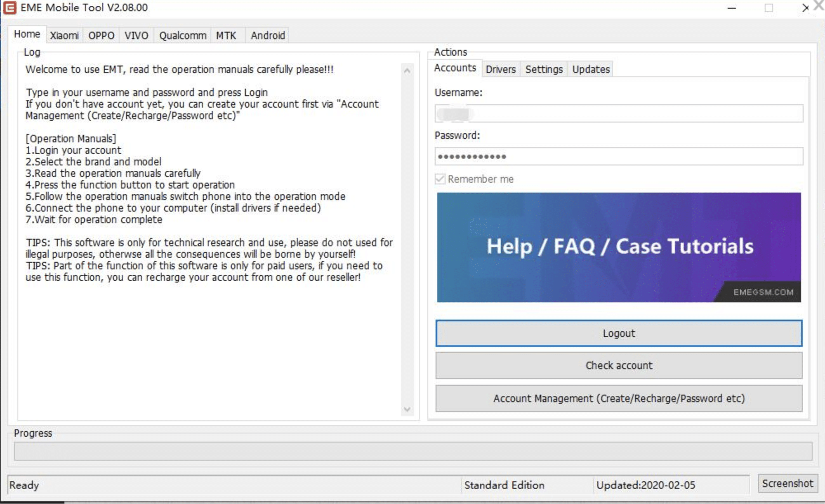Toggle the Remember me checkbox
825x504 pixels.
(x=440, y=179)
